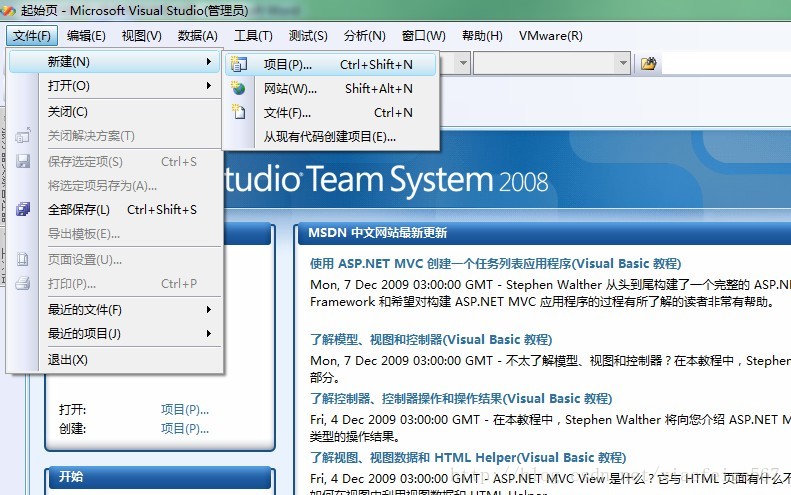Expand 最近的文件(F) submenu
This screenshot has width=791, height=495.
[x=115, y=309]
